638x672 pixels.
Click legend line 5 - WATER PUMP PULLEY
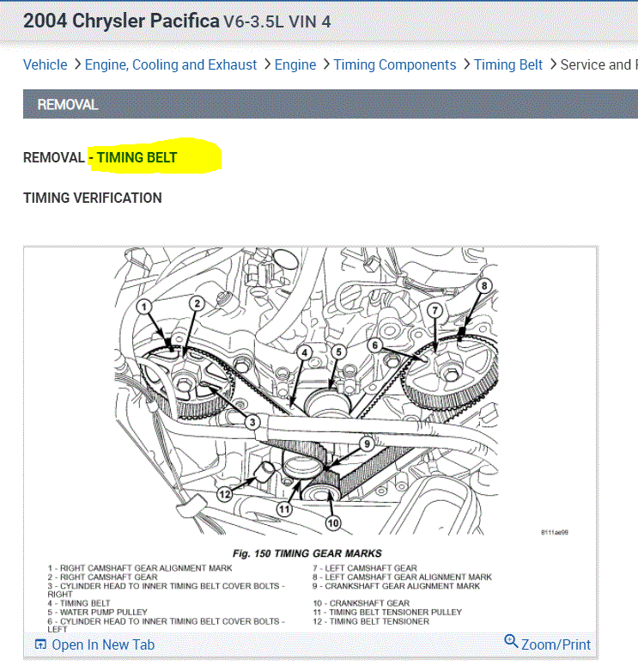(98, 613)
